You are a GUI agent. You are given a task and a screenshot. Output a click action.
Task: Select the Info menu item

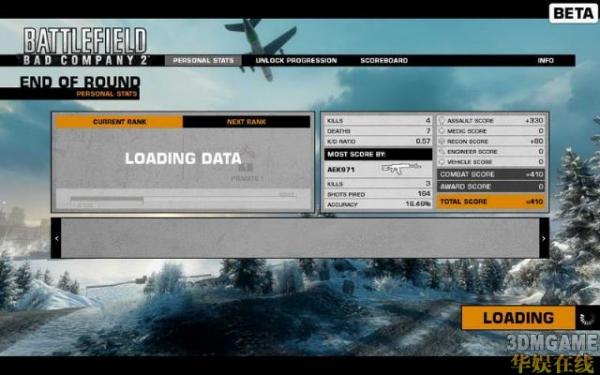click(x=545, y=60)
